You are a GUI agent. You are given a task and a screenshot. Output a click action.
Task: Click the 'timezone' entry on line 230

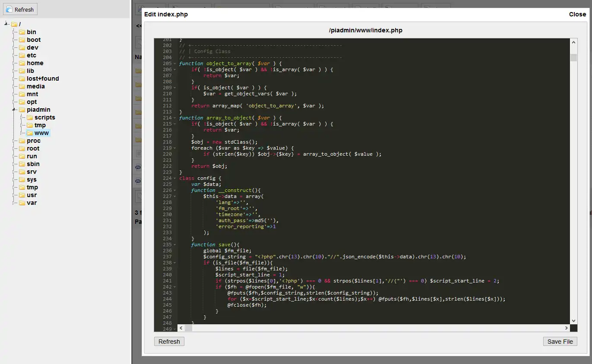[238, 214]
